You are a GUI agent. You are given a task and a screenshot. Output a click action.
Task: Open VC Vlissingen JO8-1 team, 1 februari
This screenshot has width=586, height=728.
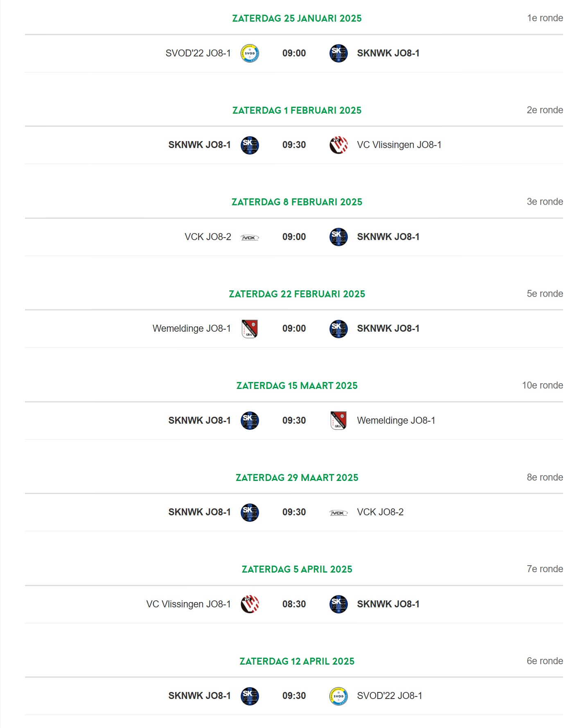point(399,145)
